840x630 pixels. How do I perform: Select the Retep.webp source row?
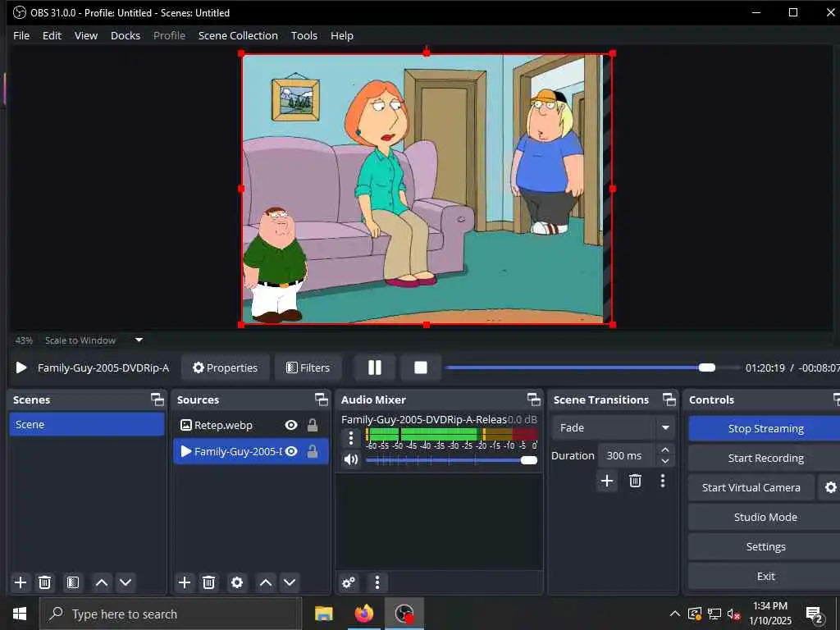tap(250, 425)
